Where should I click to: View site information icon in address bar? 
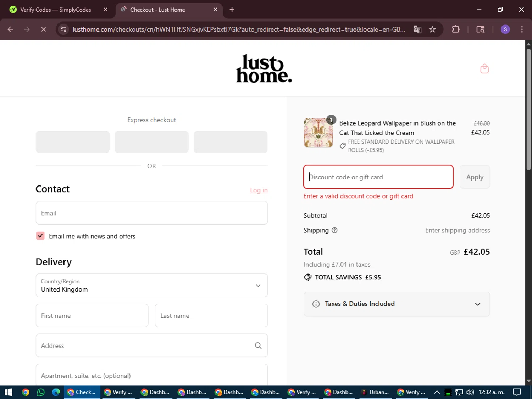tap(63, 29)
